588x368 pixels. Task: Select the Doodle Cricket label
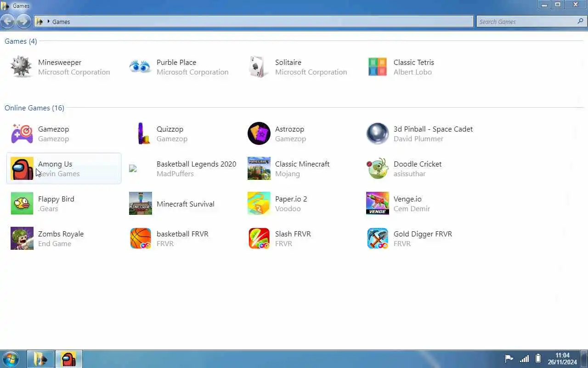coord(418,164)
